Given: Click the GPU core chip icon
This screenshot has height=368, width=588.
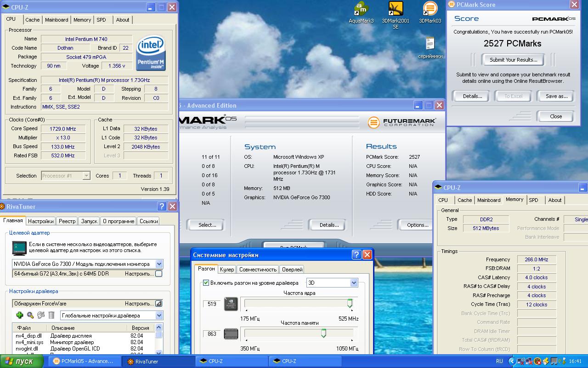Looking at the screenshot, I should [x=231, y=304].
